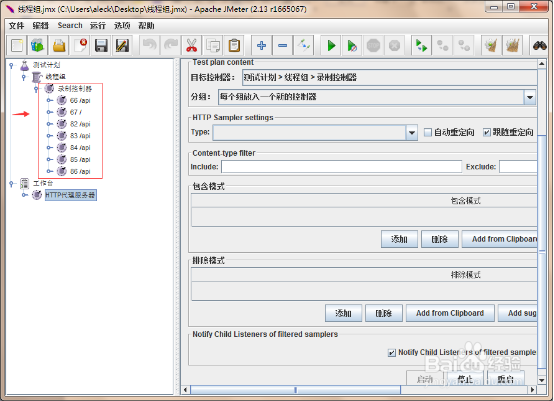Click horizontal scrollbar right arrow
The image size is (554, 401).
(532, 390)
